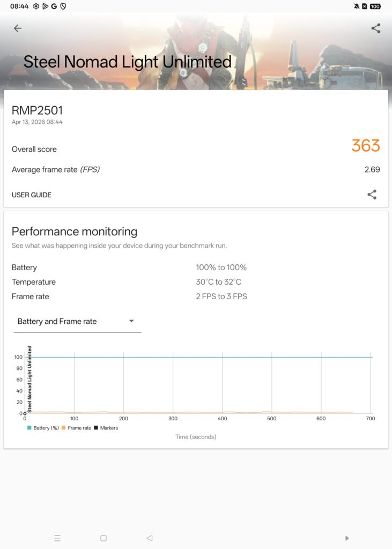Viewport: 392px width, 549px height.
Task: Open the Google Play icon in status bar
Action: coord(46,6)
